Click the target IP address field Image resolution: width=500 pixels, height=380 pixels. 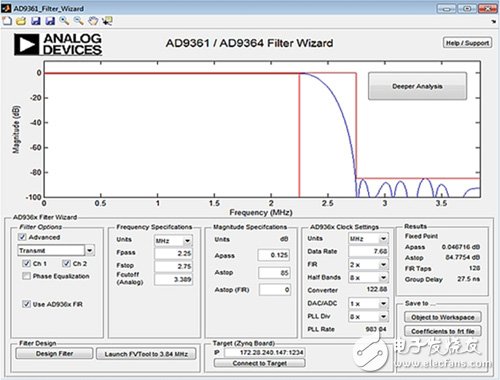pos(265,352)
